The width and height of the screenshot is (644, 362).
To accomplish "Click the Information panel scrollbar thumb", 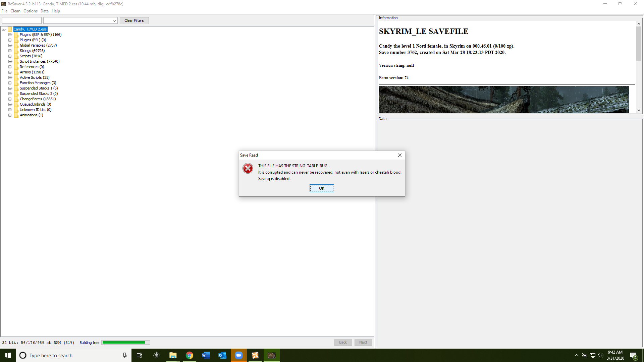I will [639, 44].
